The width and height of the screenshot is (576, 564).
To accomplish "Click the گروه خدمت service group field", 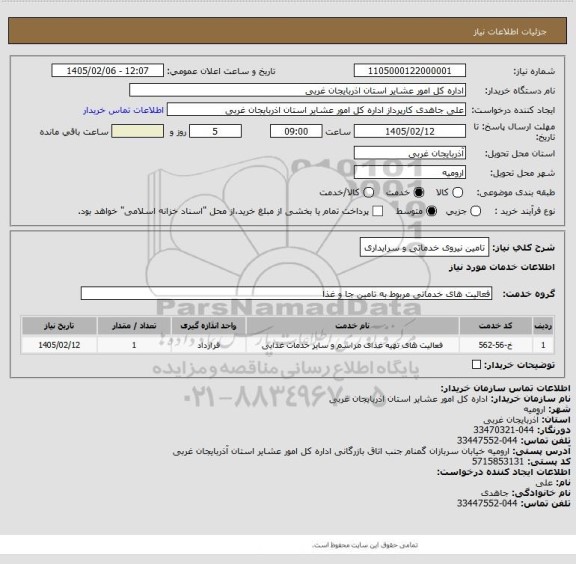I will pyautogui.click(x=286, y=294).
